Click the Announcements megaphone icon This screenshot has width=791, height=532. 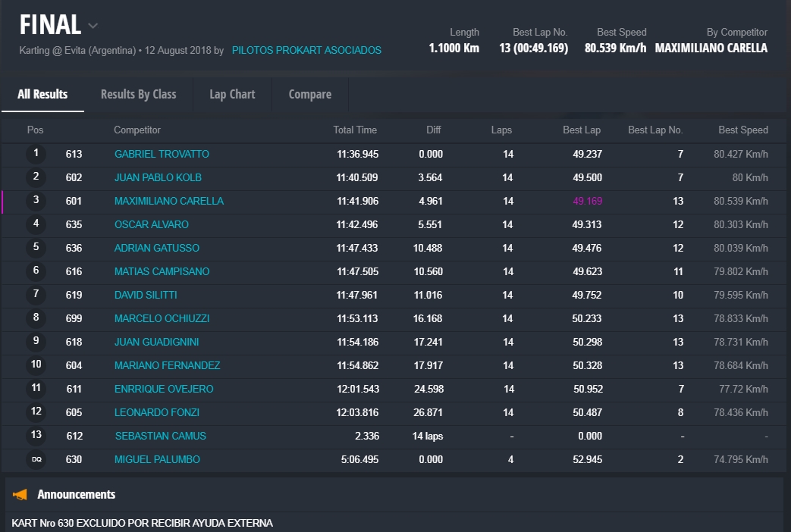coord(20,495)
